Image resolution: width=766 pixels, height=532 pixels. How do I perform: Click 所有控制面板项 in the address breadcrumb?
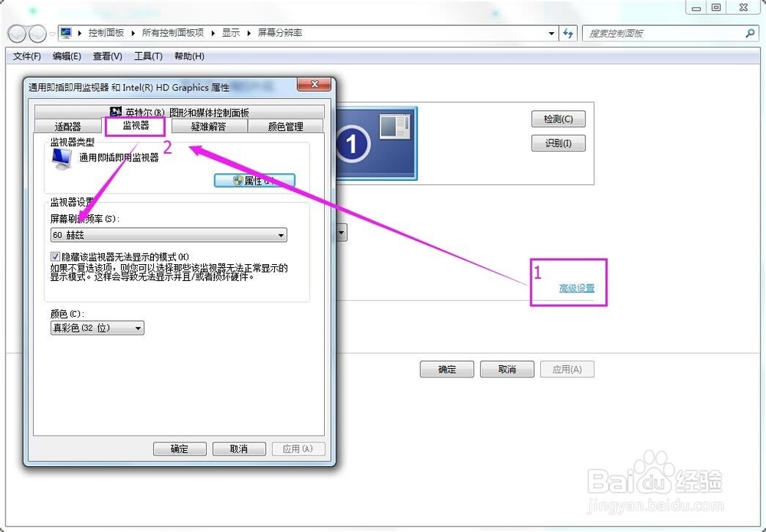[173, 33]
